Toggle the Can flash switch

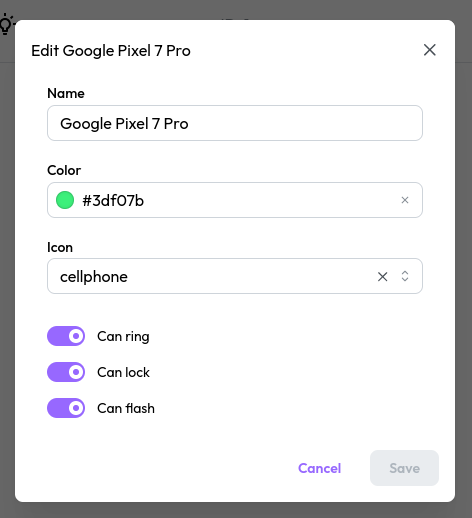coord(66,408)
